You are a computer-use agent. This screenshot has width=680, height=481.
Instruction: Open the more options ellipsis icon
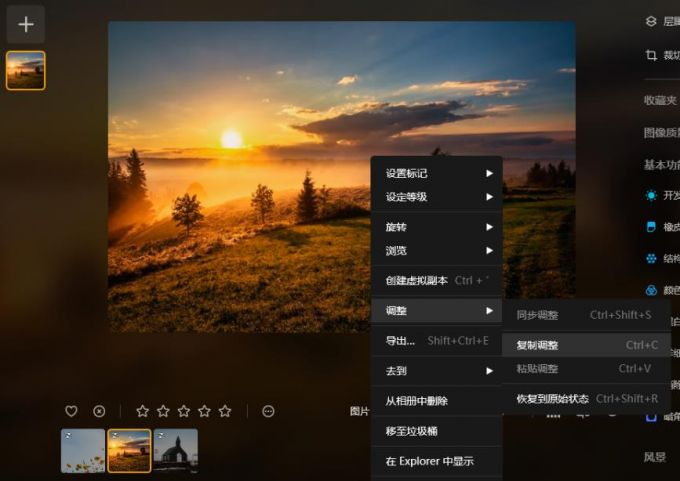tap(268, 411)
